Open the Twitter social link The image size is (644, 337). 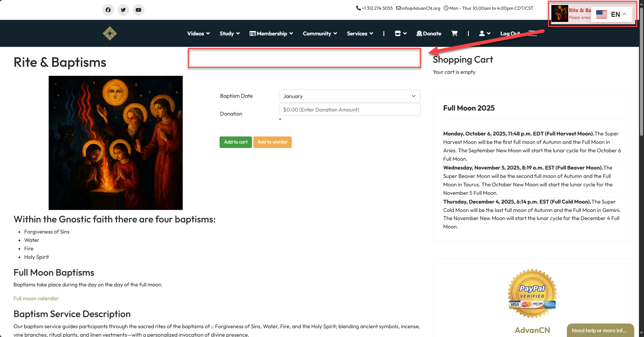point(123,10)
